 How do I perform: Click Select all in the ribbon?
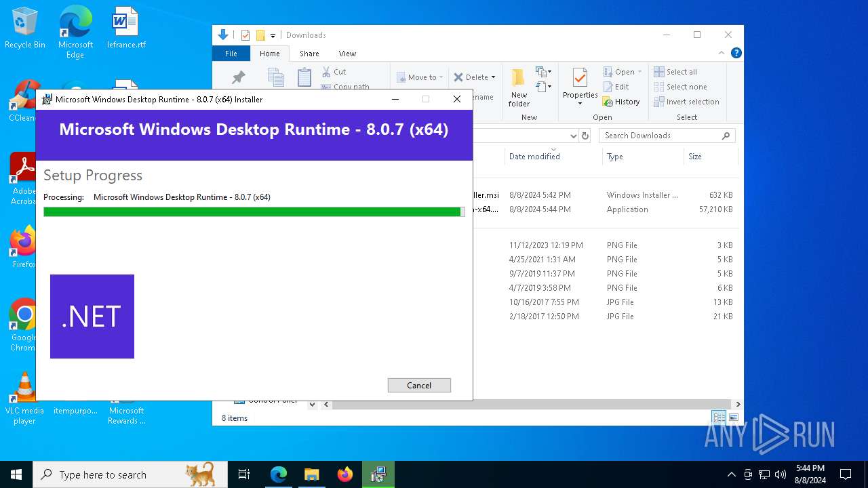(x=675, y=72)
